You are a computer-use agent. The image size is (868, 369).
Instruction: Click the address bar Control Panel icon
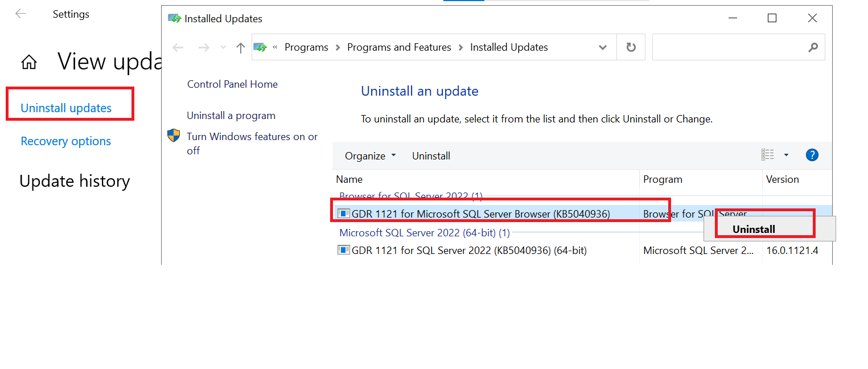(x=261, y=47)
